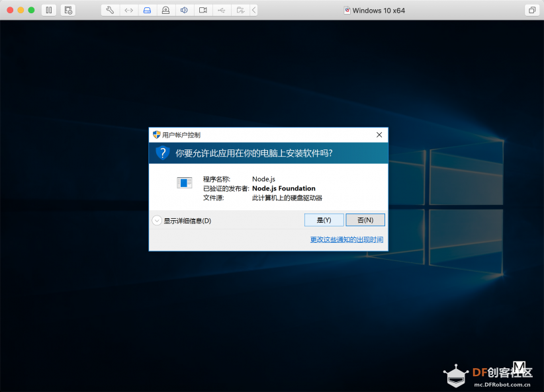The width and height of the screenshot is (544, 392).
Task: Click the shared folders toolbar icon
Action: point(240,10)
